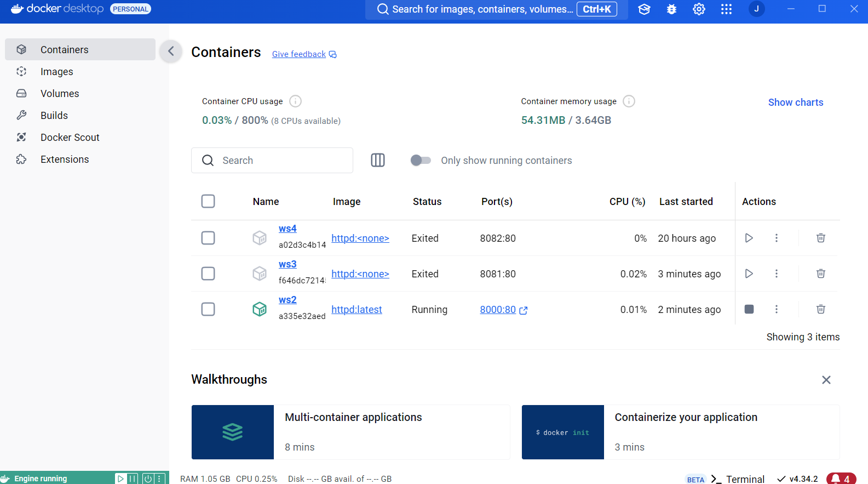
Task: Click the green ws2 container cube icon
Action: tap(260, 309)
